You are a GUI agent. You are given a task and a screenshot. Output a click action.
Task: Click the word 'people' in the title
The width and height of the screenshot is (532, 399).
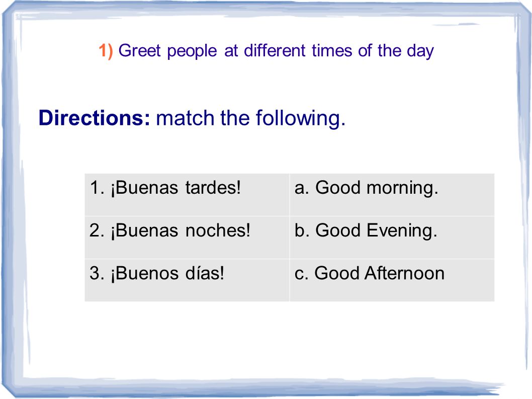point(192,52)
